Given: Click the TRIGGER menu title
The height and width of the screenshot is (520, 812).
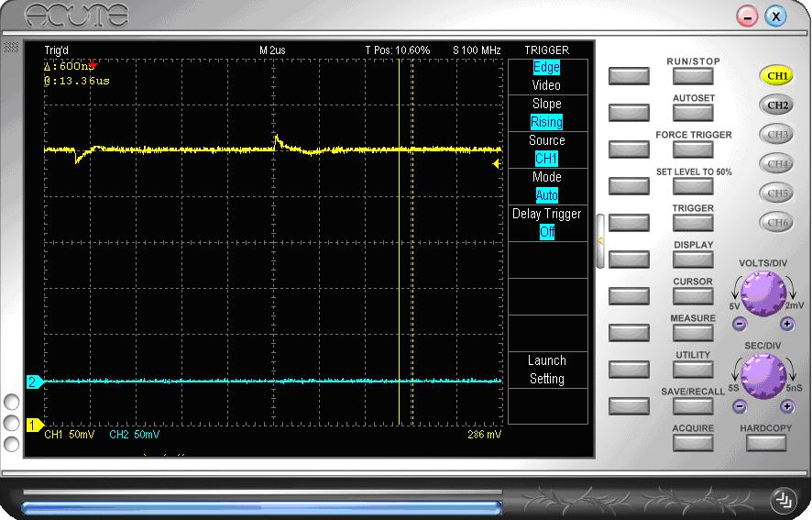Looking at the screenshot, I should click(x=547, y=50).
